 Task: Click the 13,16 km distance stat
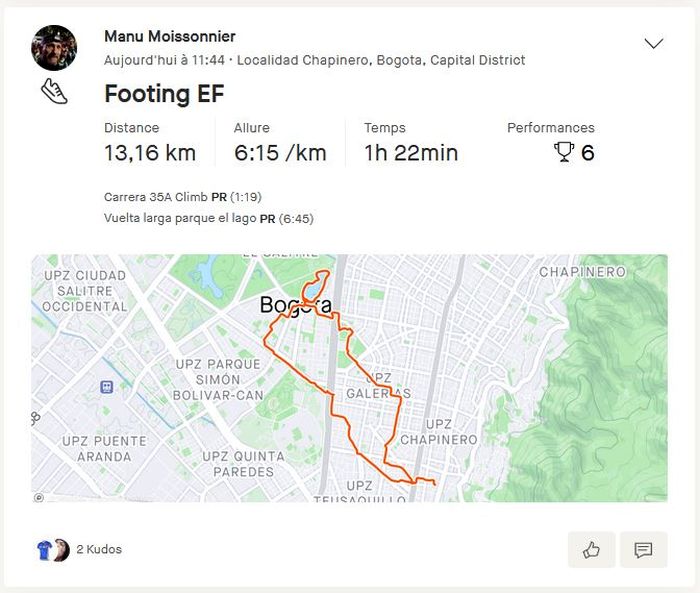point(150,153)
